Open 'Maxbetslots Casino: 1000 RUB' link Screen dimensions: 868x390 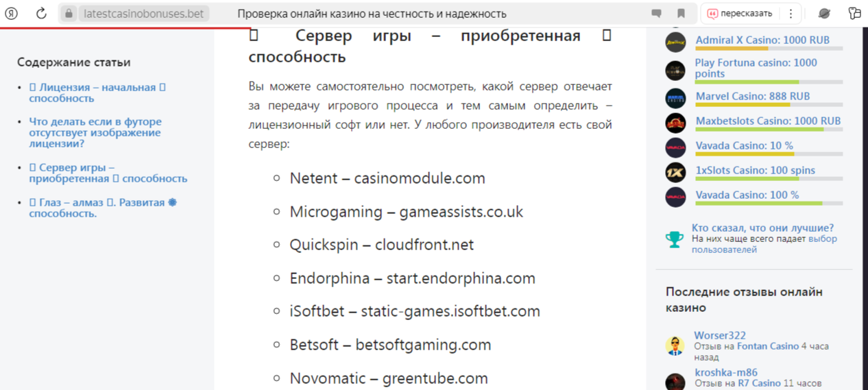[x=768, y=121]
